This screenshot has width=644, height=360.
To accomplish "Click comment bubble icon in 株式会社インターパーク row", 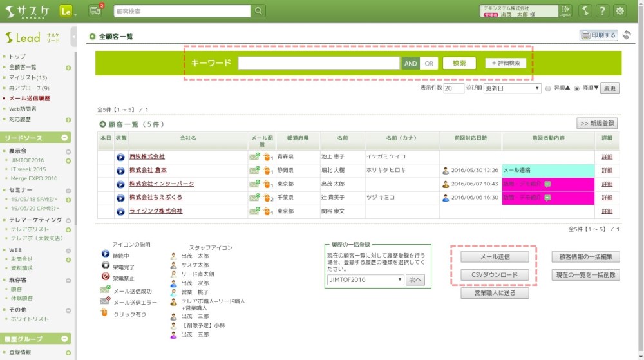I will [x=548, y=184].
